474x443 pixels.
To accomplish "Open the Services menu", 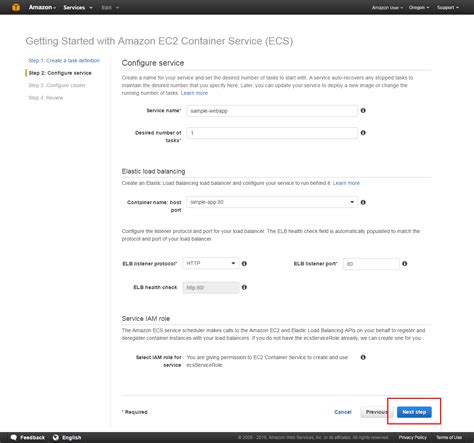I will (x=78, y=7).
